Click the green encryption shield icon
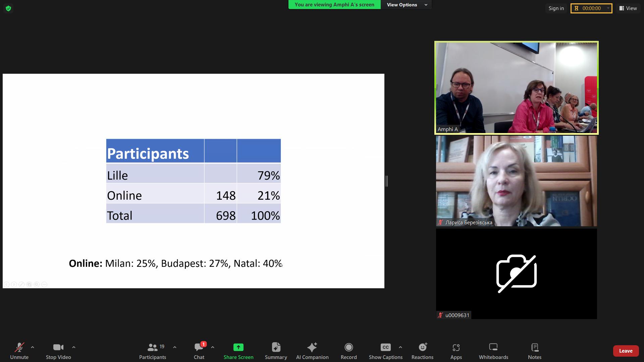Viewport: 644px width, 362px height. (x=8, y=8)
